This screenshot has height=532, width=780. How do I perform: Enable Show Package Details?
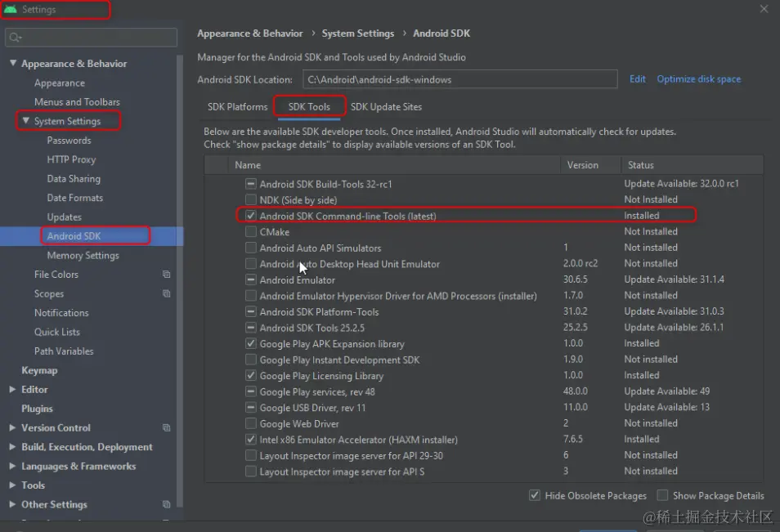(x=662, y=495)
